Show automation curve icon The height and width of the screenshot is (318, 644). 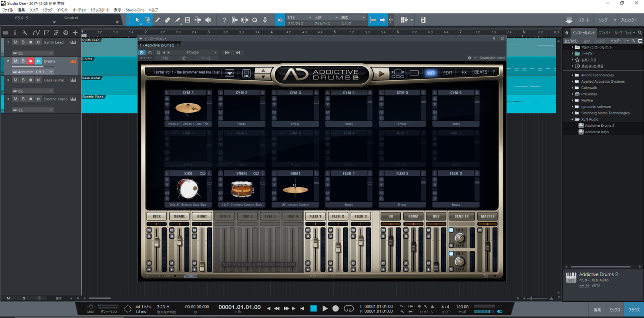36,33
